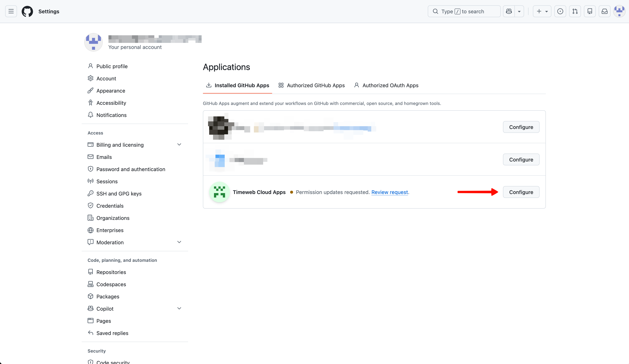This screenshot has height=364, width=629.
Task: Click the GitHub Octocat logo
Action: point(27,11)
